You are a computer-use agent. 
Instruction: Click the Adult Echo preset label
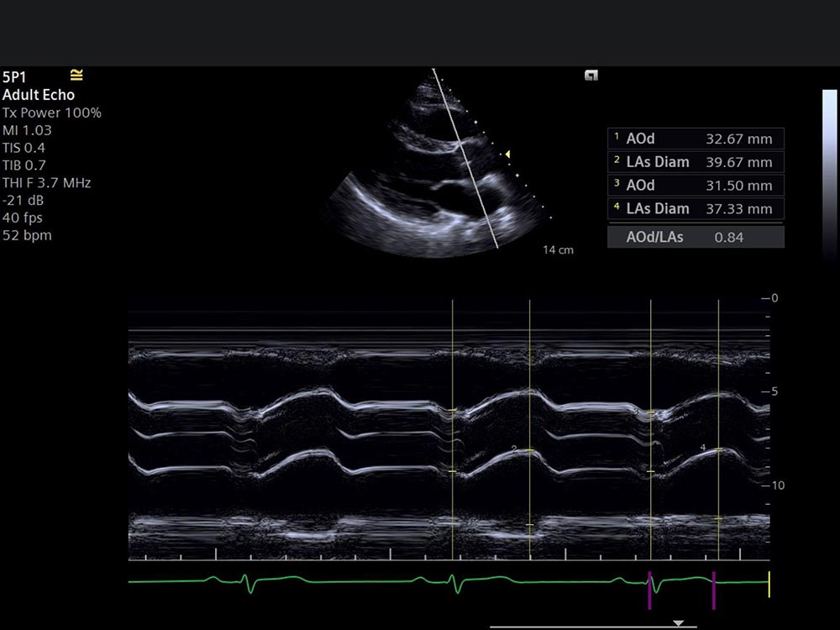point(39,95)
